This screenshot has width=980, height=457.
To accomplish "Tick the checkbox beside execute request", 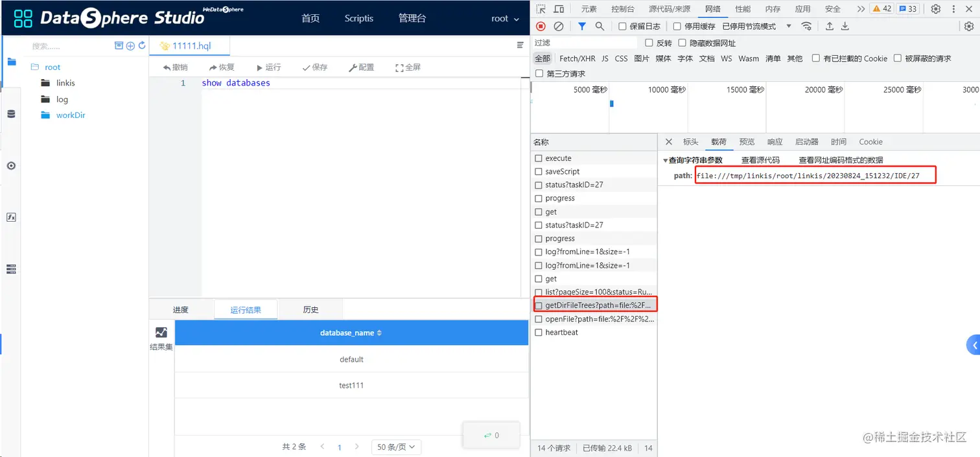I will coord(539,158).
